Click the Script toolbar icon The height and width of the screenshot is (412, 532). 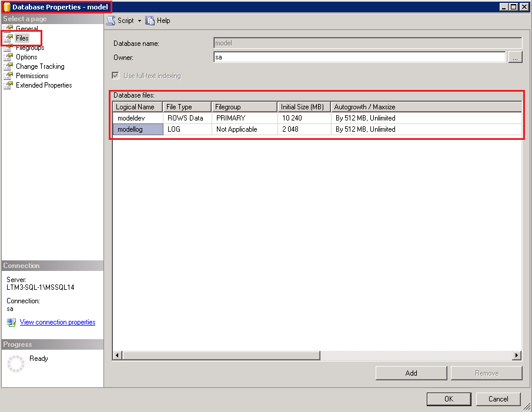111,21
